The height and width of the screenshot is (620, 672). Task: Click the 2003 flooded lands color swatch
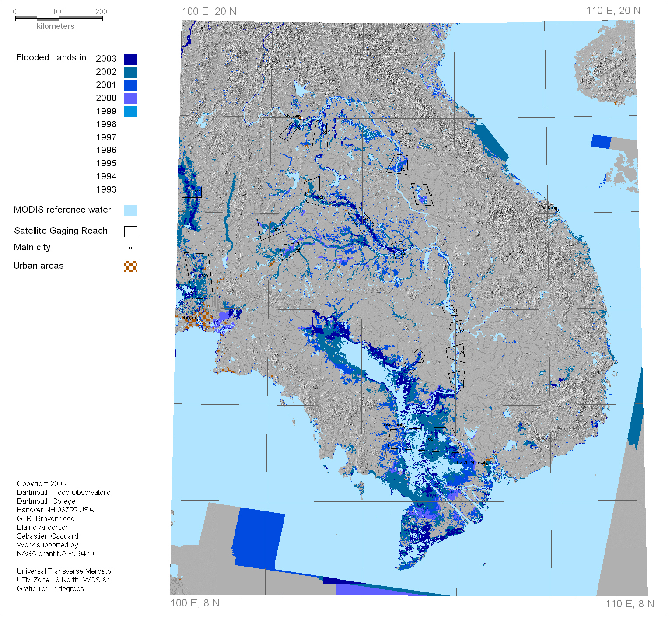130,60
